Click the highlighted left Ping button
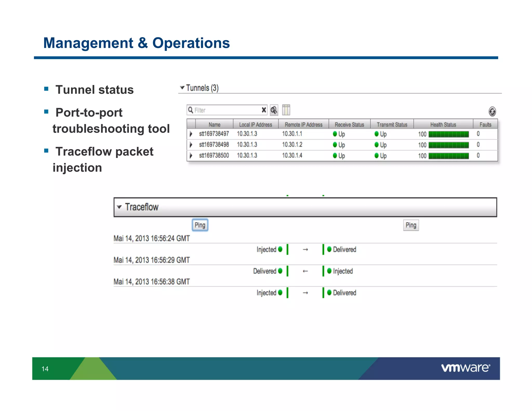532x411 pixels. [x=200, y=225]
